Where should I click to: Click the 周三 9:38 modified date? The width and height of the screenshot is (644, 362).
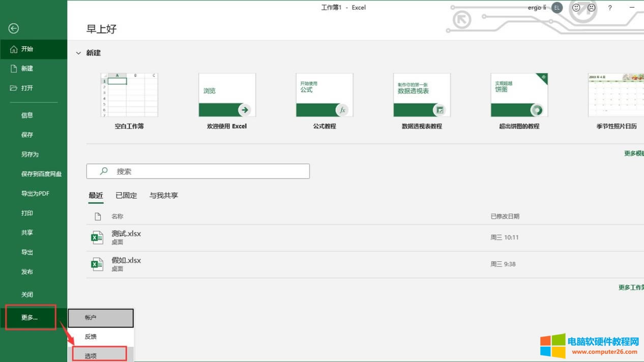tap(503, 264)
